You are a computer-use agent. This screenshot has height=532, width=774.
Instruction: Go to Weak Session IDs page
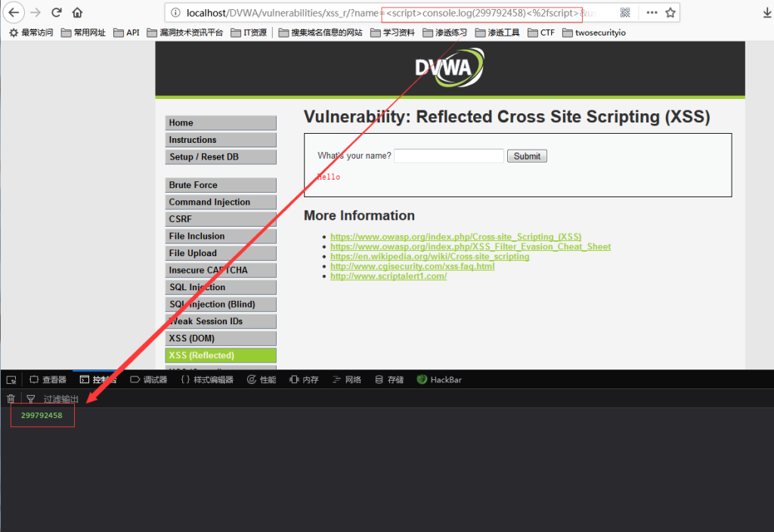coord(221,321)
